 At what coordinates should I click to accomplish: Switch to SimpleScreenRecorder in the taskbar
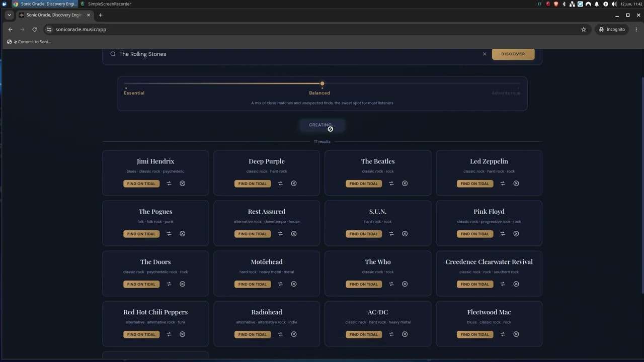click(106, 4)
